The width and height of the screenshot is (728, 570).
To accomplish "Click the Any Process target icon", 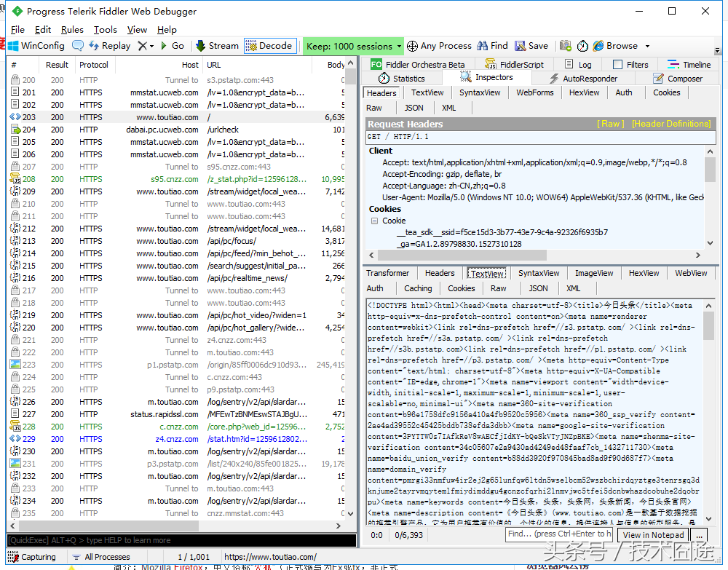I will tap(412, 46).
